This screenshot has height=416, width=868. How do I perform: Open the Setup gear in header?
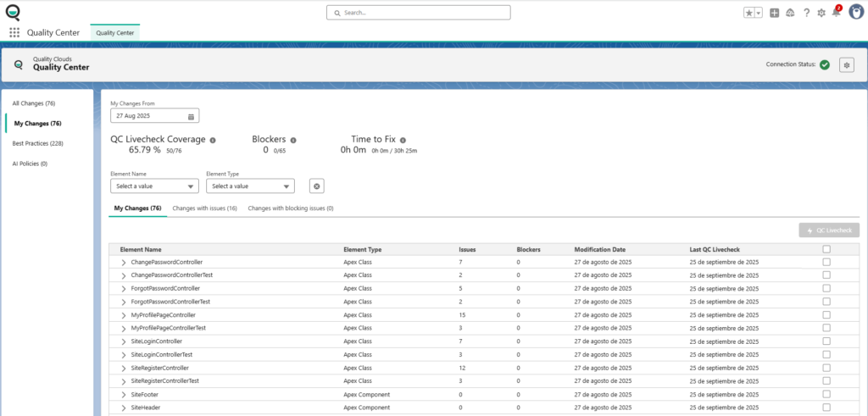(821, 13)
